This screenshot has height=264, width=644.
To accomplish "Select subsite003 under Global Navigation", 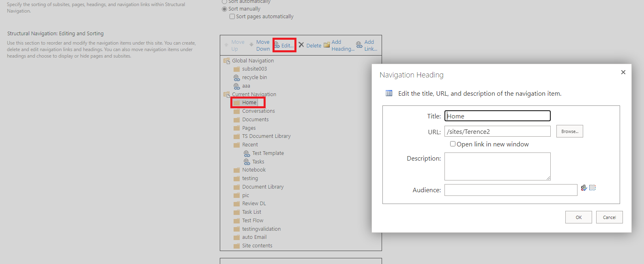I will tap(255, 69).
